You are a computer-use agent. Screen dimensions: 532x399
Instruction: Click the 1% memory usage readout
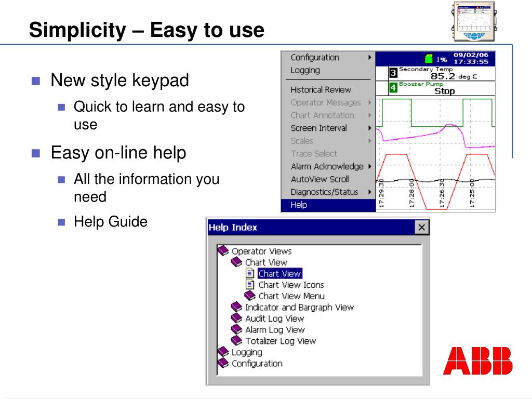[442, 59]
